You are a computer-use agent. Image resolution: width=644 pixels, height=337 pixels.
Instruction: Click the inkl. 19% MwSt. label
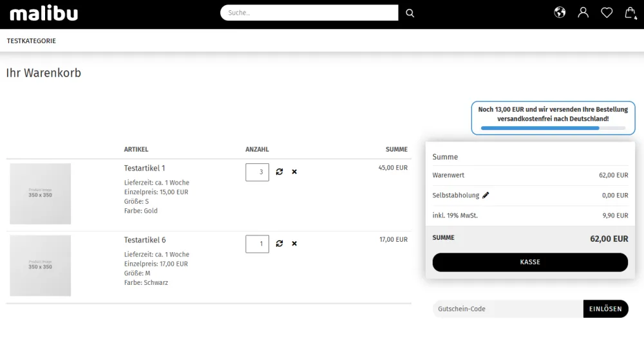tap(455, 215)
